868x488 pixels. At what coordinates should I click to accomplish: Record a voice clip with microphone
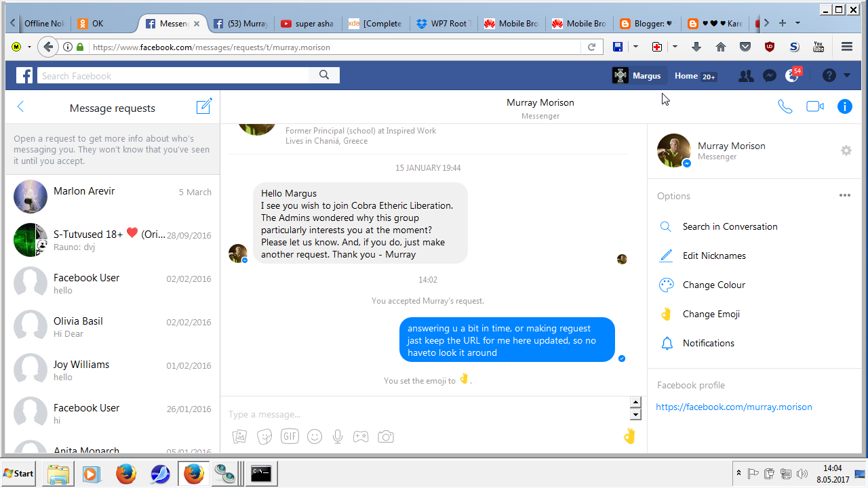pos(338,436)
